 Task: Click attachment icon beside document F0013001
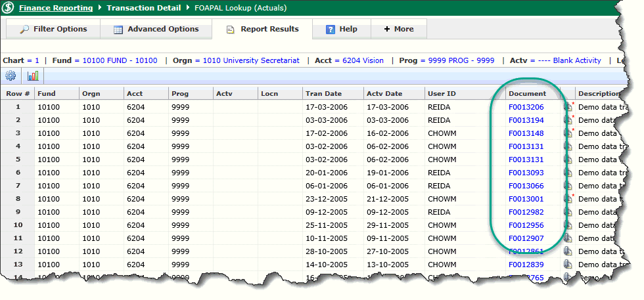coord(568,198)
